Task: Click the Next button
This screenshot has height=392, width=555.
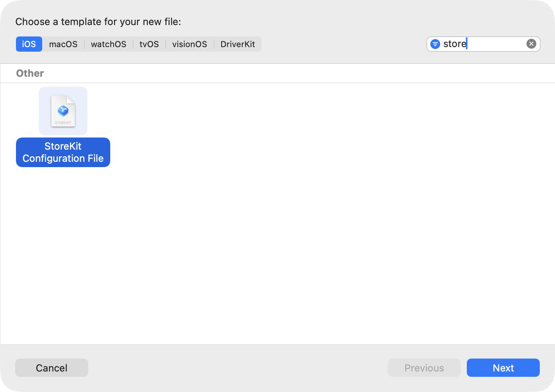Action: (x=503, y=368)
